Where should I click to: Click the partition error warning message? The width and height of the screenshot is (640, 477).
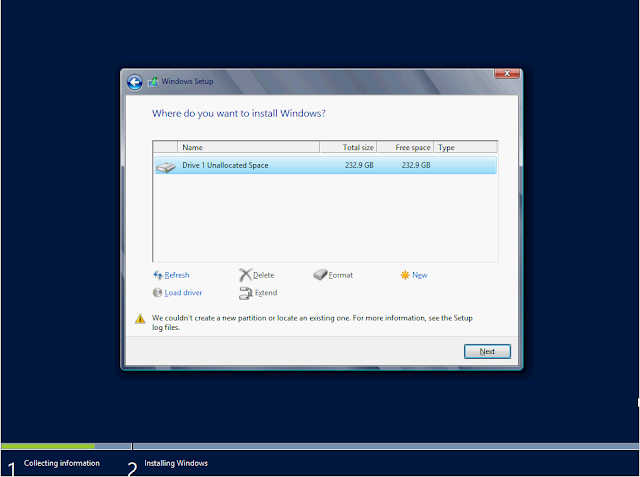tap(312, 322)
